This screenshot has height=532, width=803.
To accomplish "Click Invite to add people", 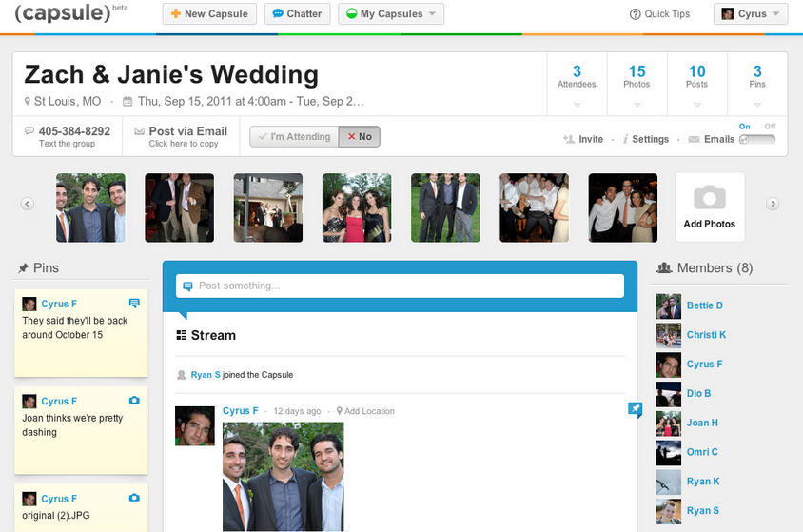I will pyautogui.click(x=583, y=139).
